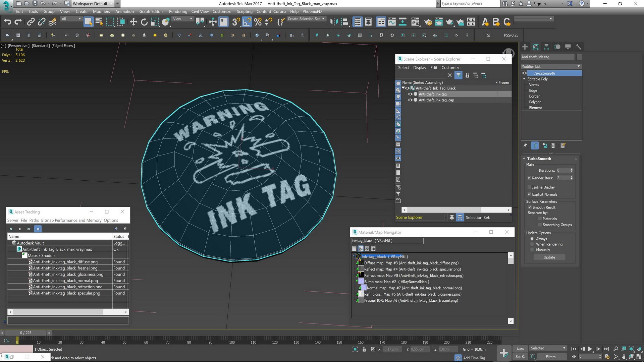The image size is (644, 362).
Task: Open the Scripting menu
Action: pos(245,11)
